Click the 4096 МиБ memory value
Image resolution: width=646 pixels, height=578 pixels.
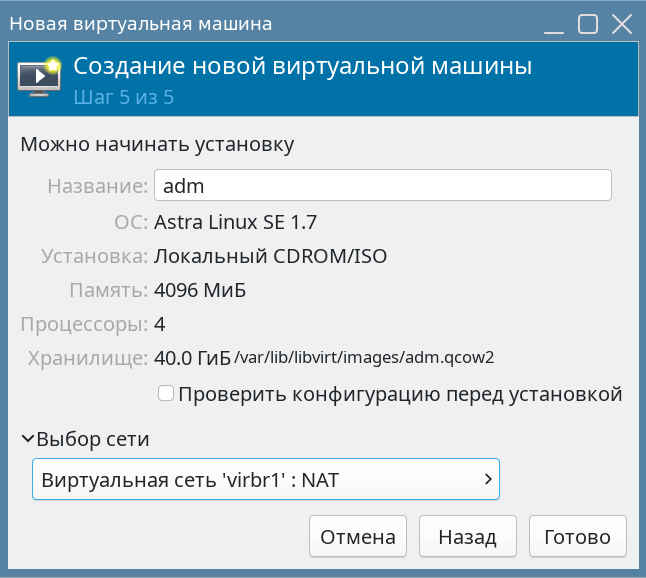point(200,291)
